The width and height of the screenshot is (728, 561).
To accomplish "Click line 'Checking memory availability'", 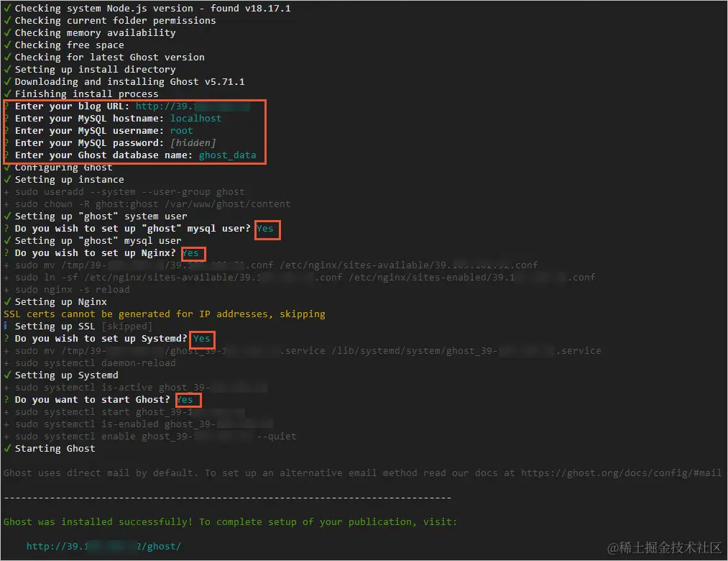I will (90, 33).
